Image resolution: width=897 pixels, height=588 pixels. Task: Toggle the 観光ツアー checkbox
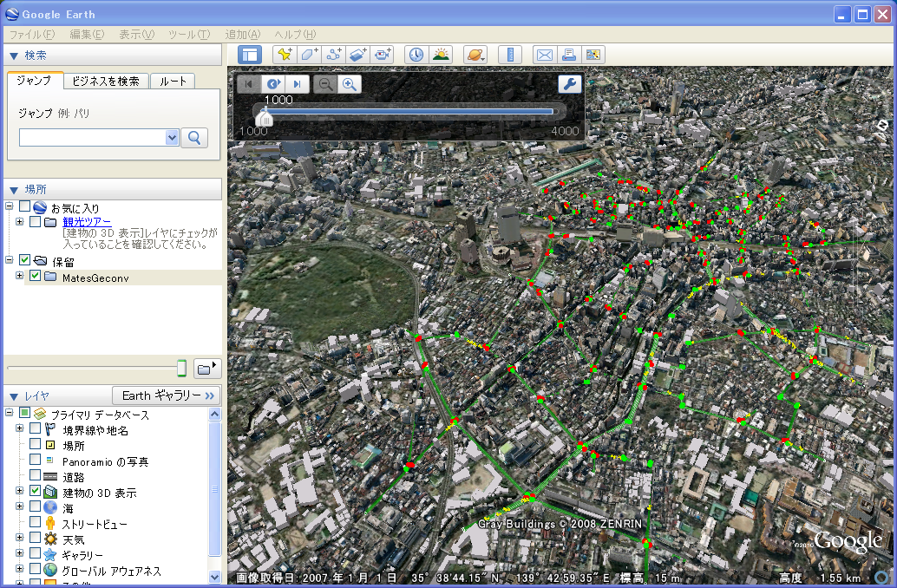pos(35,221)
